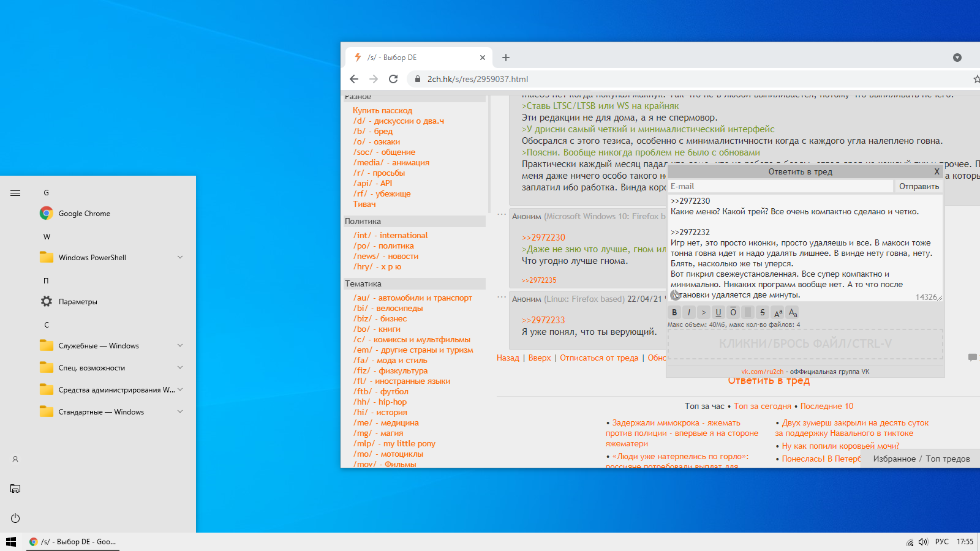Apply bold formatting in the reply form
This screenshot has height=551, width=980.
[674, 312]
